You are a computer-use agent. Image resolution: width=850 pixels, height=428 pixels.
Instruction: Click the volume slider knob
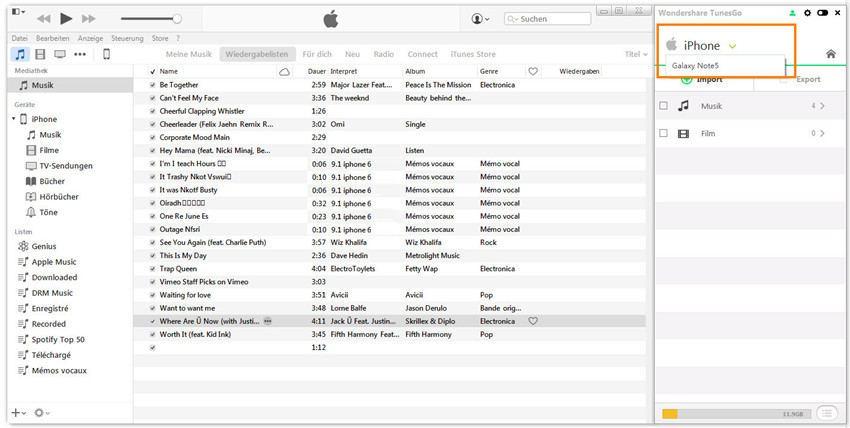point(177,19)
